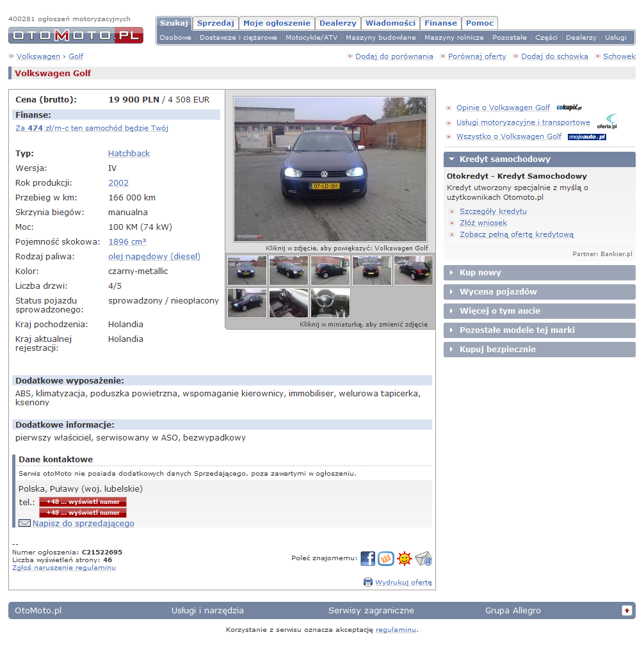Select Maszyny rolnicze category
Image resolution: width=644 pixels, height=646 pixels.
click(x=454, y=38)
